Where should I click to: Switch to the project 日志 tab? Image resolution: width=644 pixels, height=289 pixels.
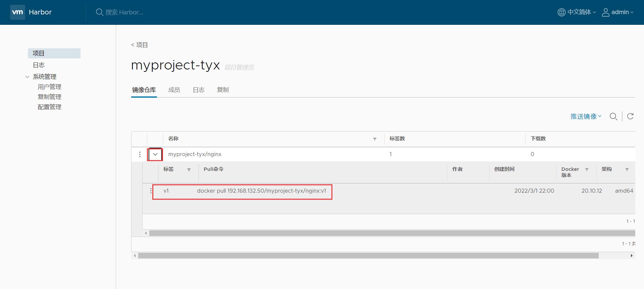click(x=199, y=90)
